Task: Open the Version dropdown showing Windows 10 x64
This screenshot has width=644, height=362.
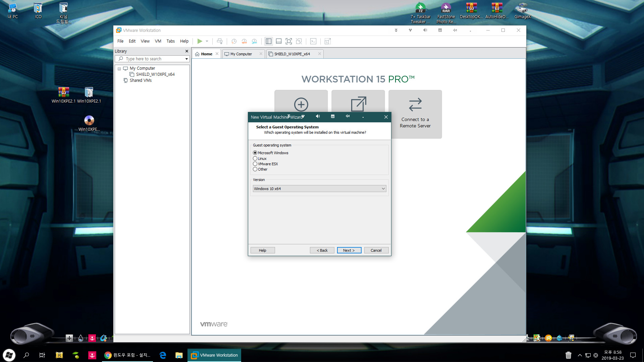Action: click(x=319, y=189)
